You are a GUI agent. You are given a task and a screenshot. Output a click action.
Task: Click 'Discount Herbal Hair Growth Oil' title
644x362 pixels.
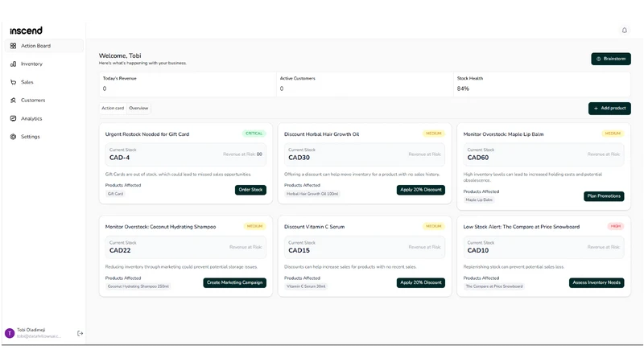coord(321,134)
